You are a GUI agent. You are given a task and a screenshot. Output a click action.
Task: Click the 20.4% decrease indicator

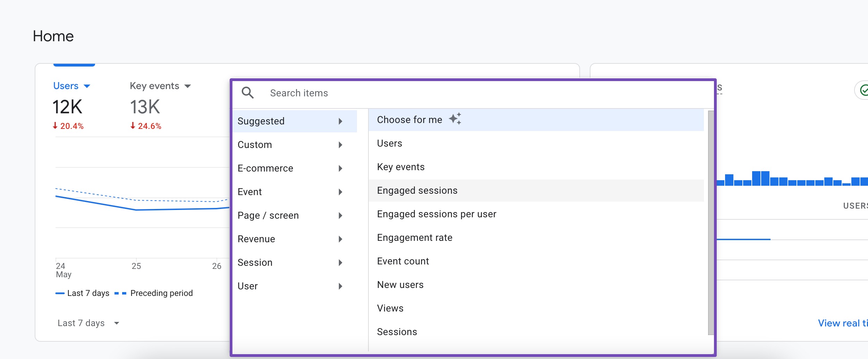pos(68,126)
